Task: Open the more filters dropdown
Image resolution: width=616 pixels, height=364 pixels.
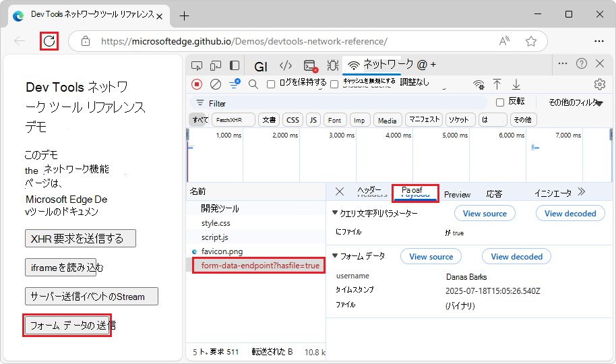Action: pos(576,102)
